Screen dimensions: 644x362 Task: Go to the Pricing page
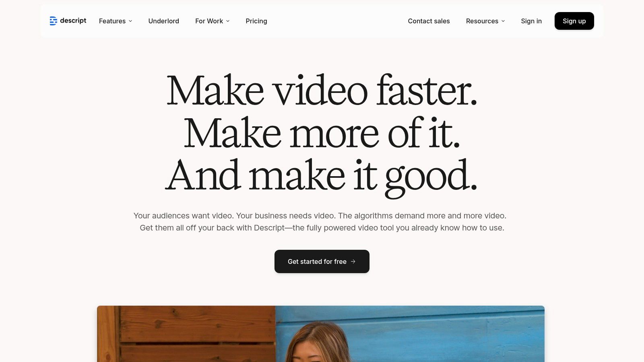(x=256, y=21)
